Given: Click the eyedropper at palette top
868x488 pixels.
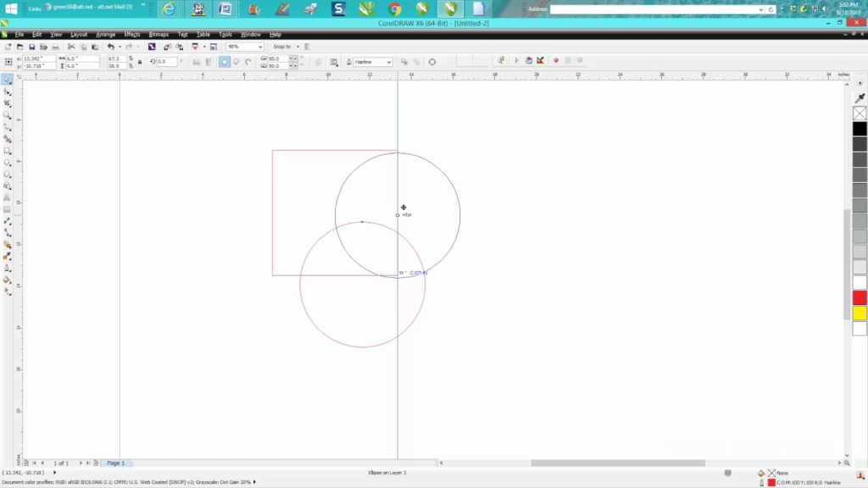Looking at the screenshot, I should [860, 98].
